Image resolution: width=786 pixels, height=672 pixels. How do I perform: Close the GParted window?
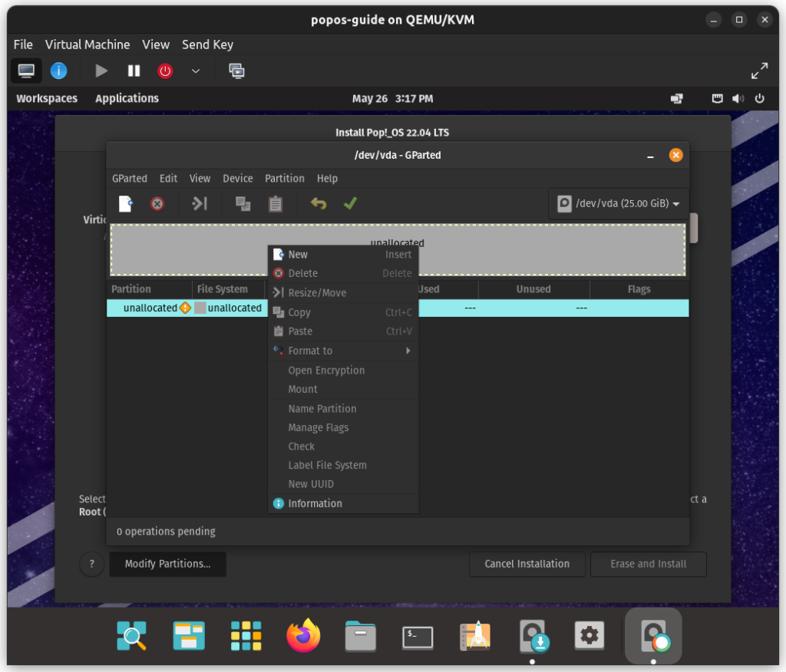(x=675, y=155)
